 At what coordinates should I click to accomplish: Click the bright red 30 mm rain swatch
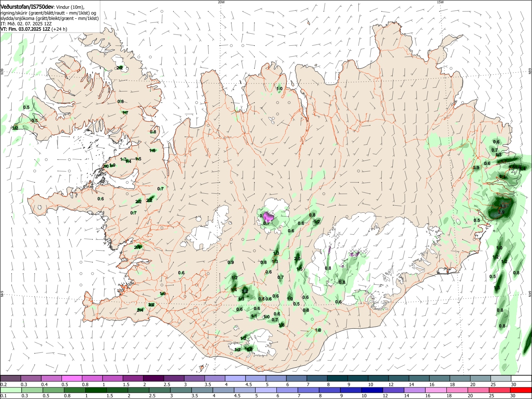tap(521, 390)
